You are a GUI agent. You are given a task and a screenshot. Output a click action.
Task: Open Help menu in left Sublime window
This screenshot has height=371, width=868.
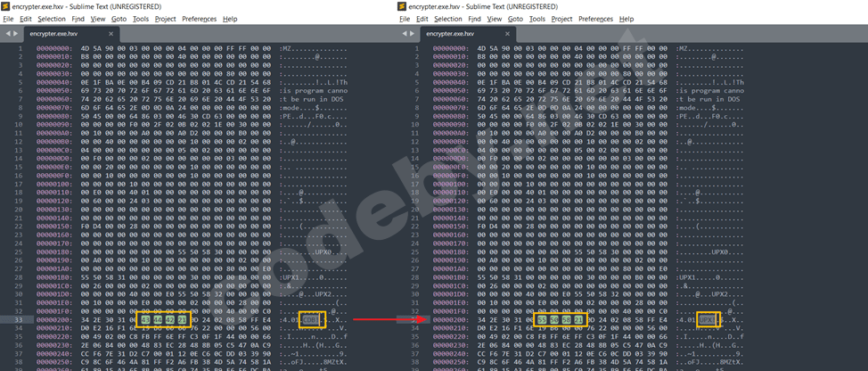pyautogui.click(x=230, y=19)
